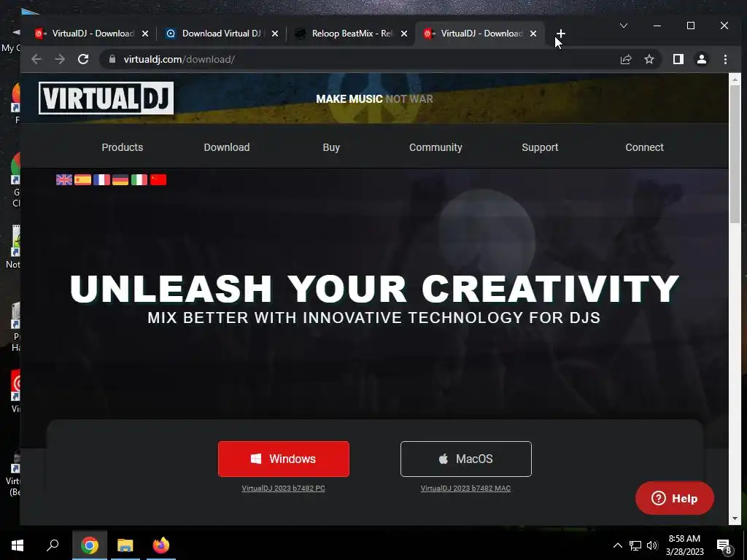Open network icon in system tray

[635, 545]
